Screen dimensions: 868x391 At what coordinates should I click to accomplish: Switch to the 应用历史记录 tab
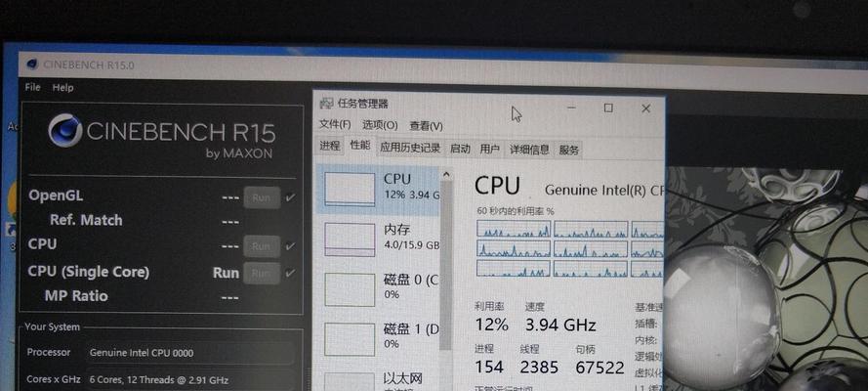(x=410, y=148)
